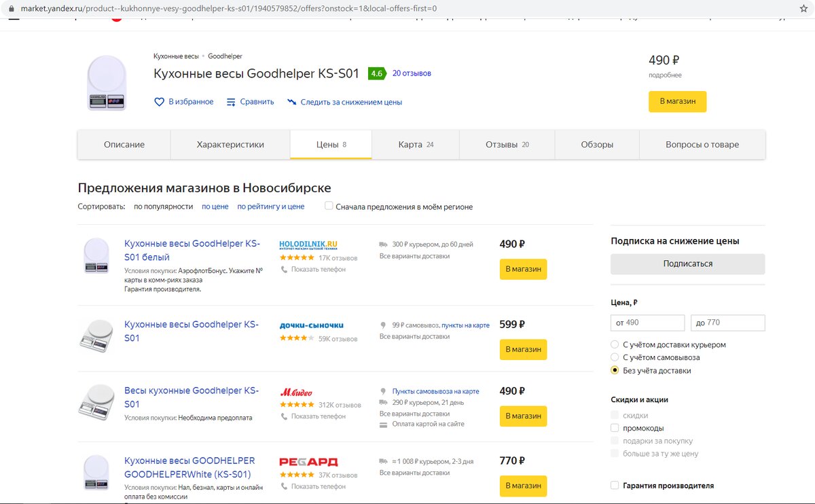Open the HOLODILNIK.RU shop logo

point(308,245)
